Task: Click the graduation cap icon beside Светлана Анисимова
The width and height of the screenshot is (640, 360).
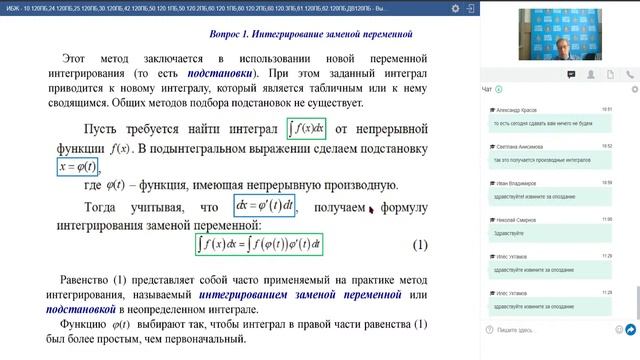Action: coord(492,147)
